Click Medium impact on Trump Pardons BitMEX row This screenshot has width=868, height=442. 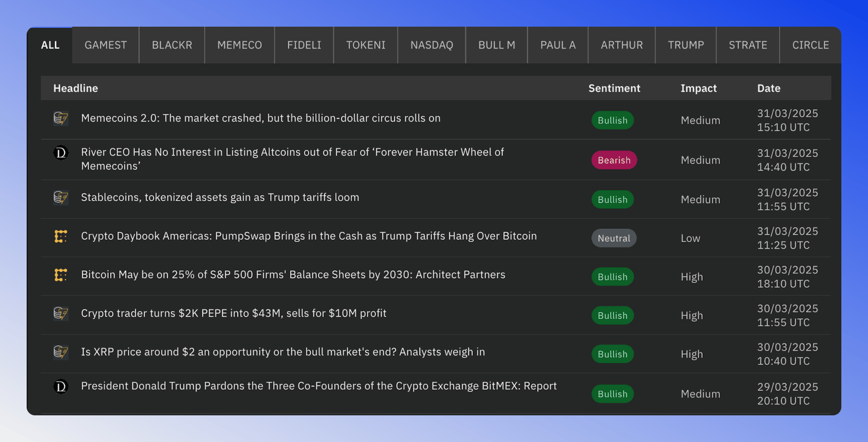point(700,393)
